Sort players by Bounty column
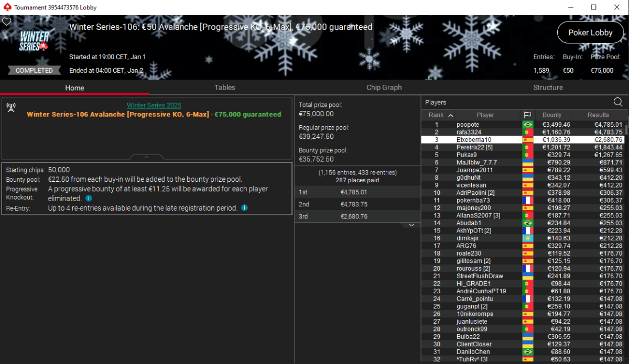 551,115
